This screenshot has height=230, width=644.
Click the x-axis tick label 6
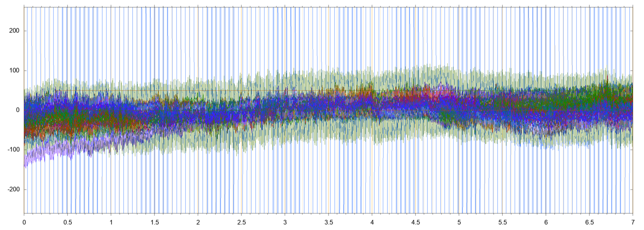546,222
